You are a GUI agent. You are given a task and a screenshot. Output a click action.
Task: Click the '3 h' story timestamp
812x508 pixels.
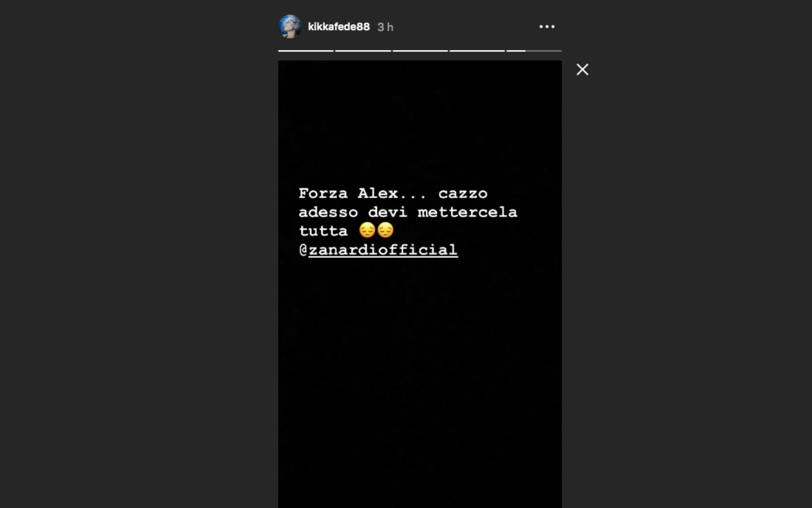pos(385,27)
